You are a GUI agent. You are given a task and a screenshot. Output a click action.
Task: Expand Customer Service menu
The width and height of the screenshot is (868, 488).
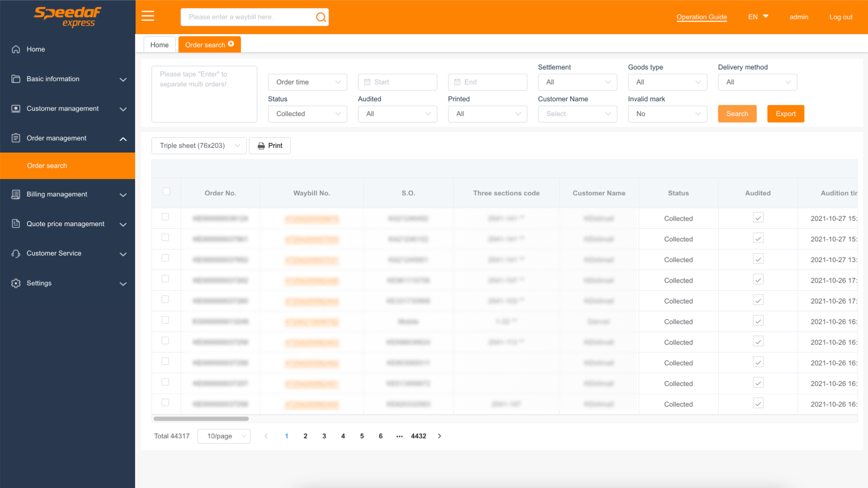(123, 254)
